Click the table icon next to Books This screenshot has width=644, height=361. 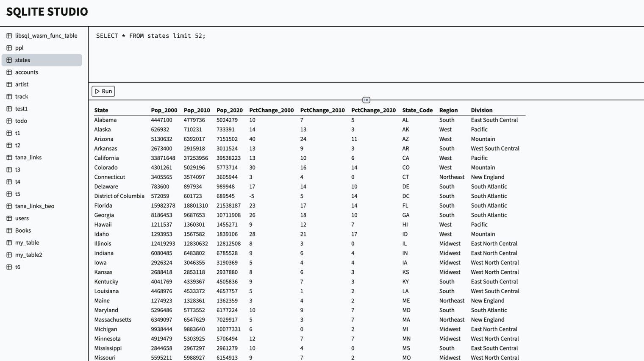point(9,230)
